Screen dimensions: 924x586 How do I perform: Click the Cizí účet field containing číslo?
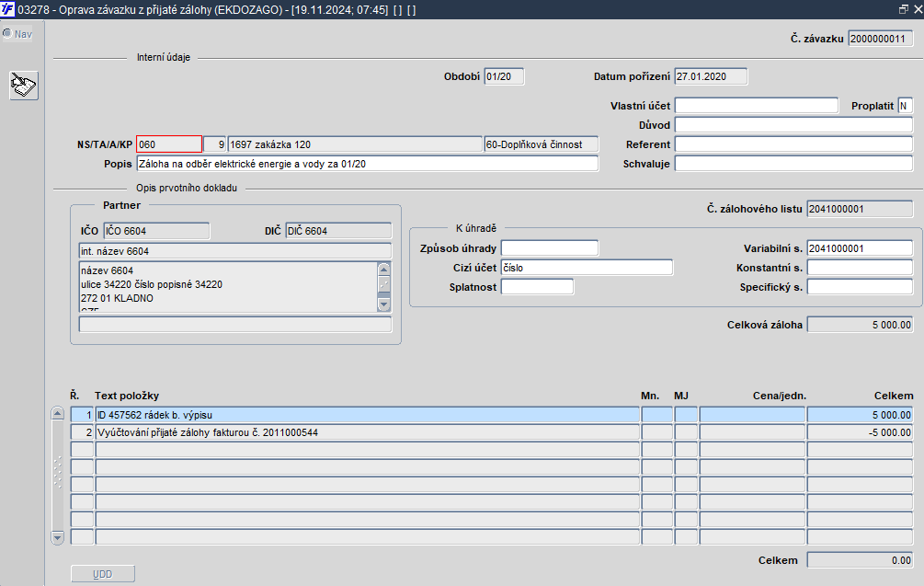587,268
